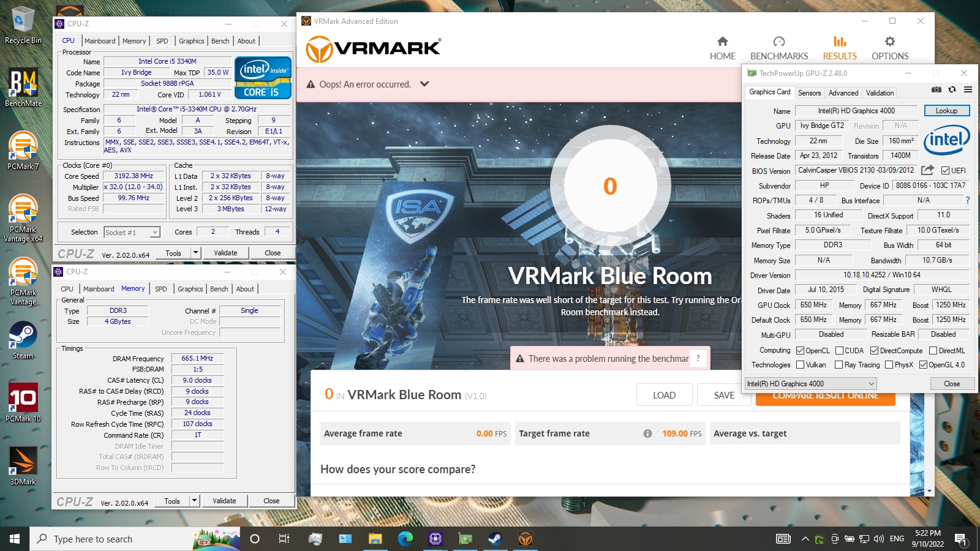The width and height of the screenshot is (980, 551).
Task: Select the VRMark RESULTS bar chart icon
Action: pyautogui.click(x=840, y=42)
